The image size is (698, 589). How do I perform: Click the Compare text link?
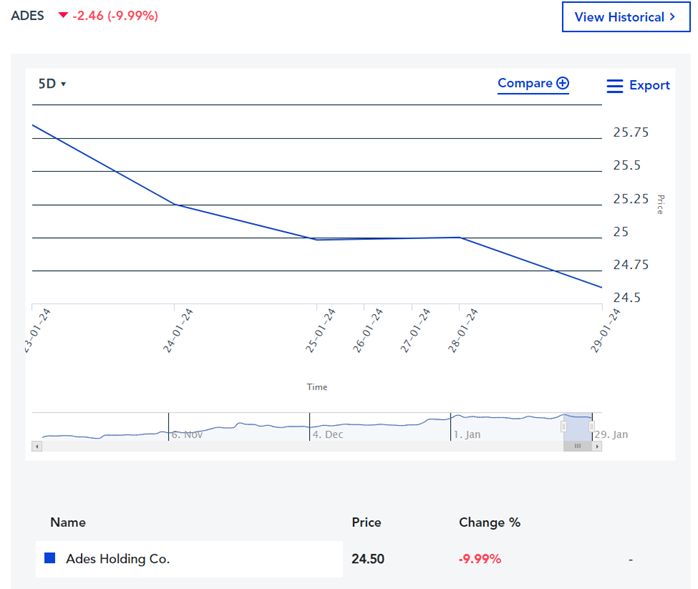(x=525, y=84)
